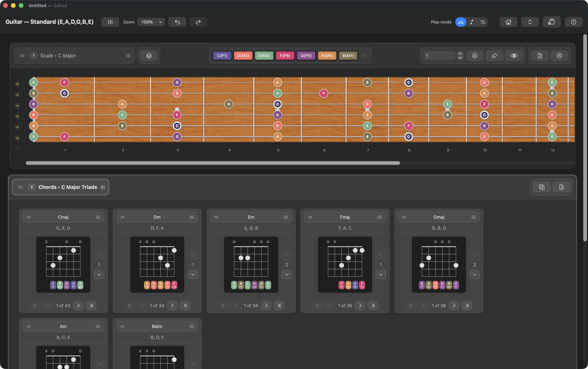This screenshot has width=588, height=369.
Task: Click the duplicate icon in Chords panel
Action: pos(542,187)
